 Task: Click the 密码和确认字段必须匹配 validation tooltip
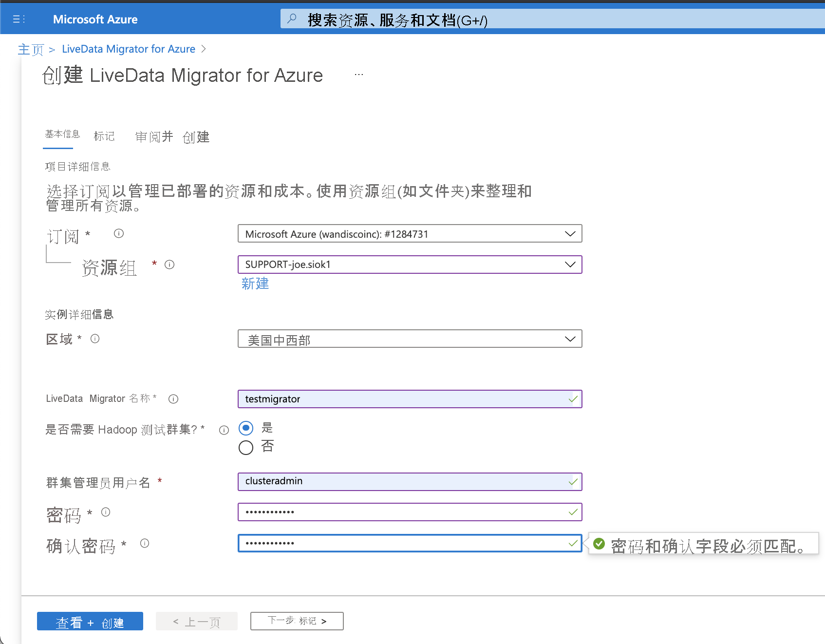pyautogui.click(x=704, y=544)
